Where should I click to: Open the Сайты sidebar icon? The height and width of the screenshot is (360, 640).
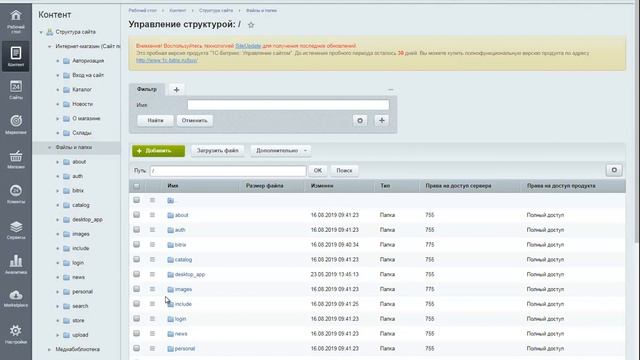[x=16, y=90]
